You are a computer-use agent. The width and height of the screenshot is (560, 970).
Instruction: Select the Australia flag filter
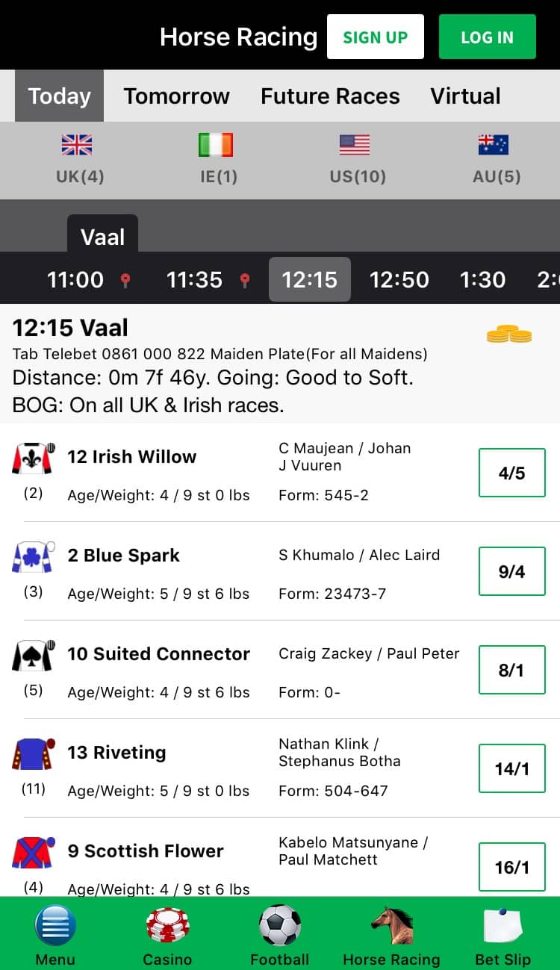pyautogui.click(x=494, y=144)
